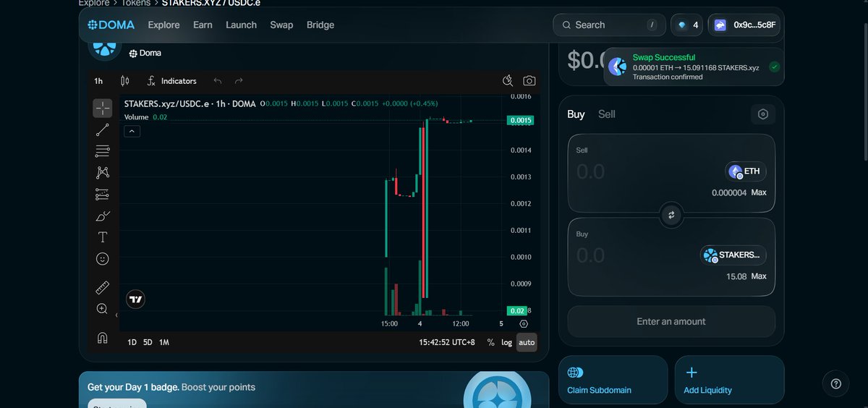868x408 pixels.
Task: Click the Tokens breadcrumb link
Action: (x=137, y=3)
